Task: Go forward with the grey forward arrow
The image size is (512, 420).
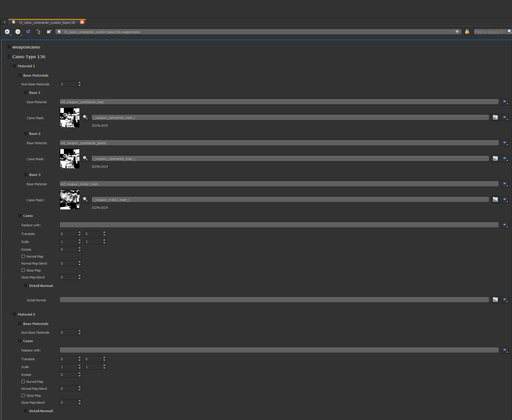Action: click(18, 32)
